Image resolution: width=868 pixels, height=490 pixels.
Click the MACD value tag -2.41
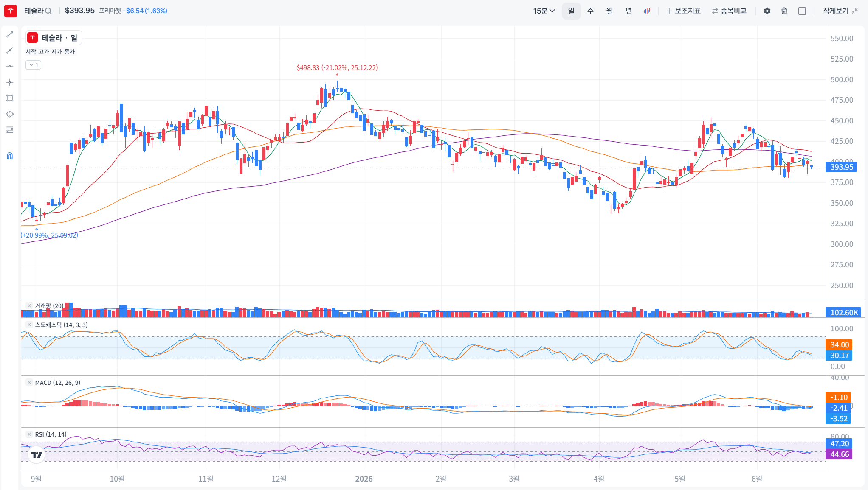point(838,408)
